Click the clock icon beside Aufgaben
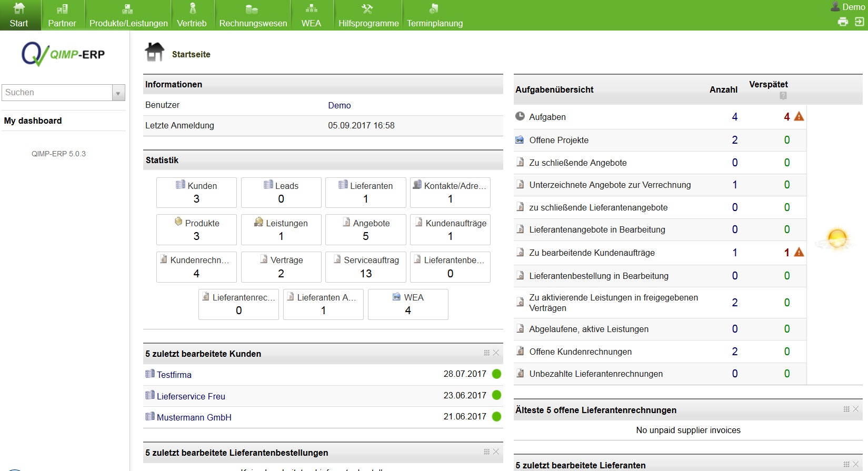This screenshot has height=471, width=868. (x=520, y=116)
